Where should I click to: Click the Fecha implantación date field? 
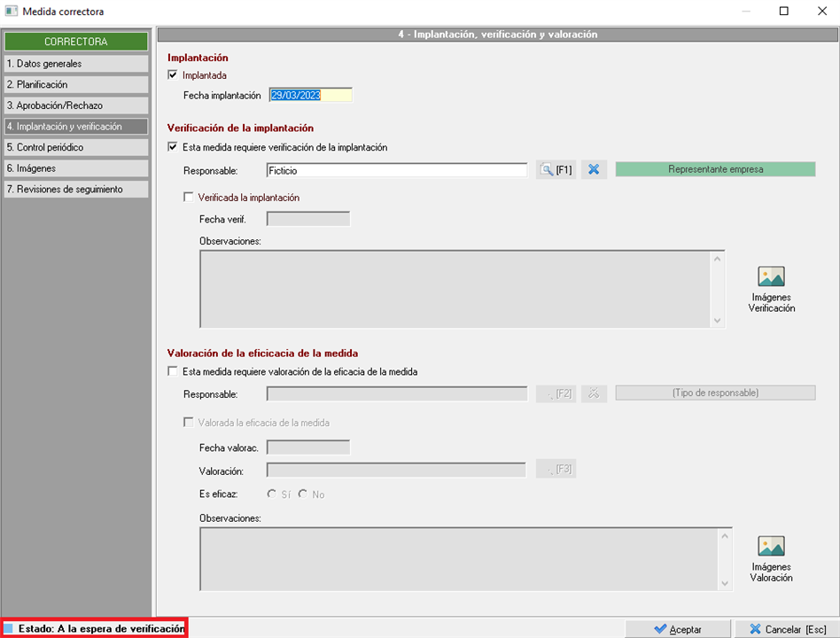click(x=310, y=95)
